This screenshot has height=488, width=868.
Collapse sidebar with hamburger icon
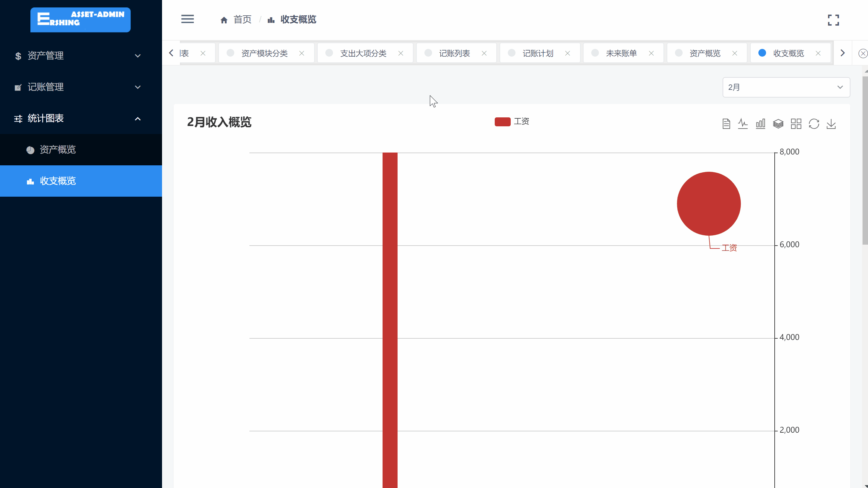(x=187, y=19)
